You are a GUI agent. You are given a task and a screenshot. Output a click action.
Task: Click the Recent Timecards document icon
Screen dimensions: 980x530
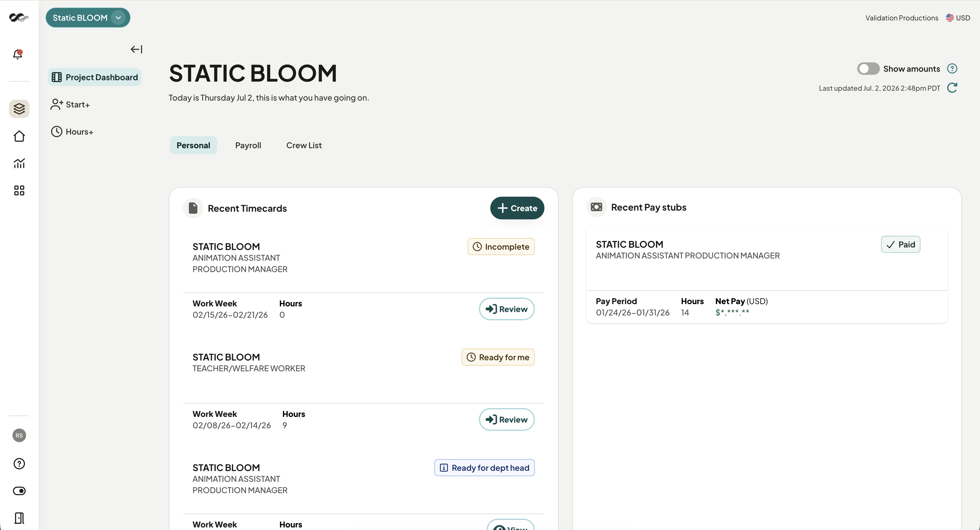click(193, 208)
